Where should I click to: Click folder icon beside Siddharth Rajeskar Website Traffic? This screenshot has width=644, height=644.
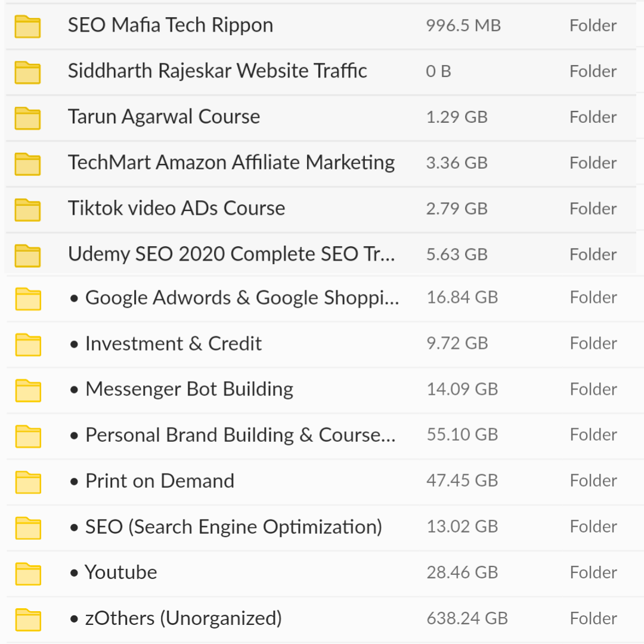(27, 72)
